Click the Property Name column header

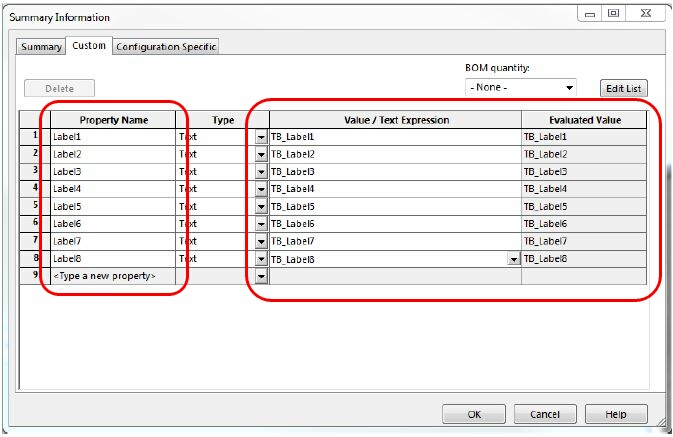tap(113, 120)
